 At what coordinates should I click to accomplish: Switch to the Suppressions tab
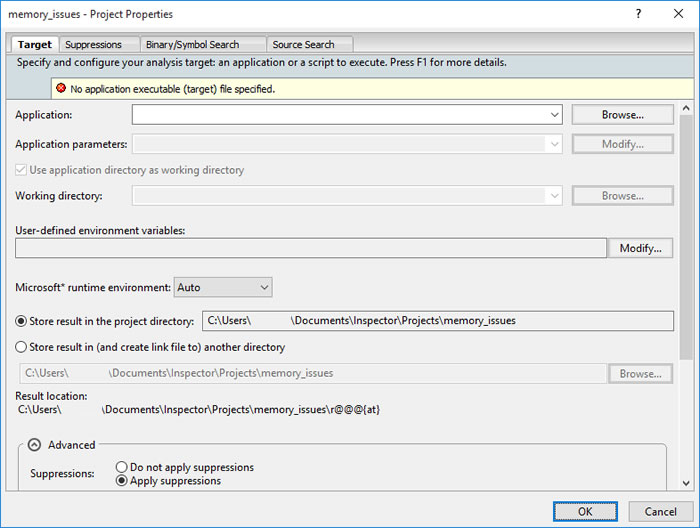tap(93, 44)
